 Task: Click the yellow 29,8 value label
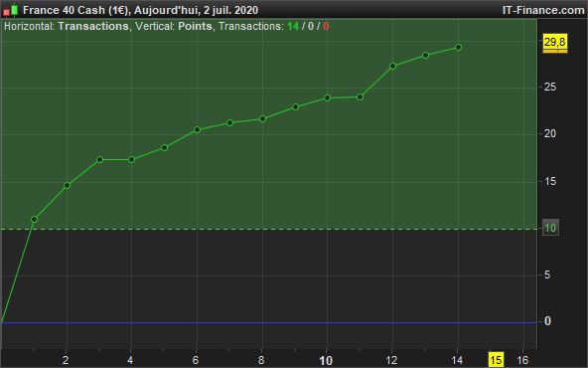click(x=555, y=42)
